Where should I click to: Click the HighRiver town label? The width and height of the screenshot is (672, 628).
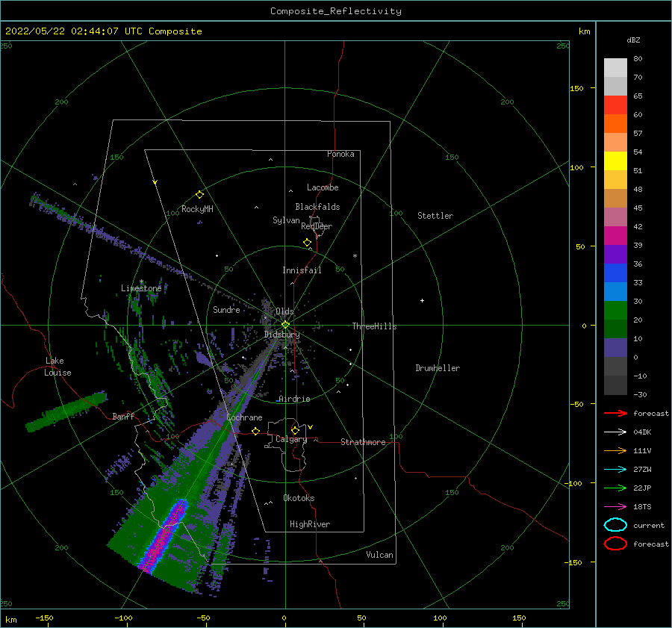pos(310,524)
